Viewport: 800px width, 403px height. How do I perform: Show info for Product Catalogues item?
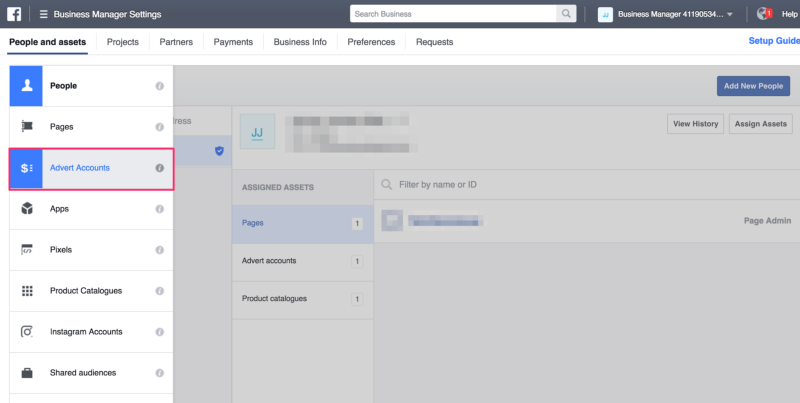(160, 291)
